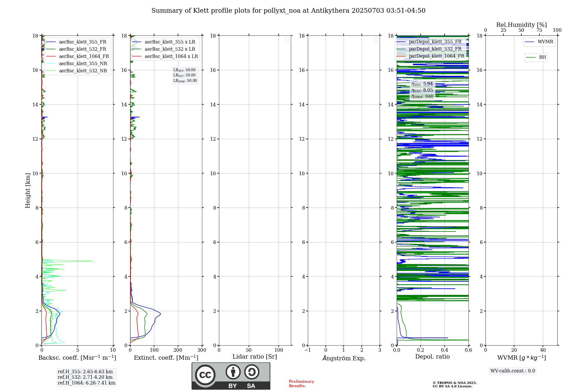Click legend entry aerBsc_klett_1064_FR
The width and height of the screenshot is (577, 392).
tap(78, 56)
